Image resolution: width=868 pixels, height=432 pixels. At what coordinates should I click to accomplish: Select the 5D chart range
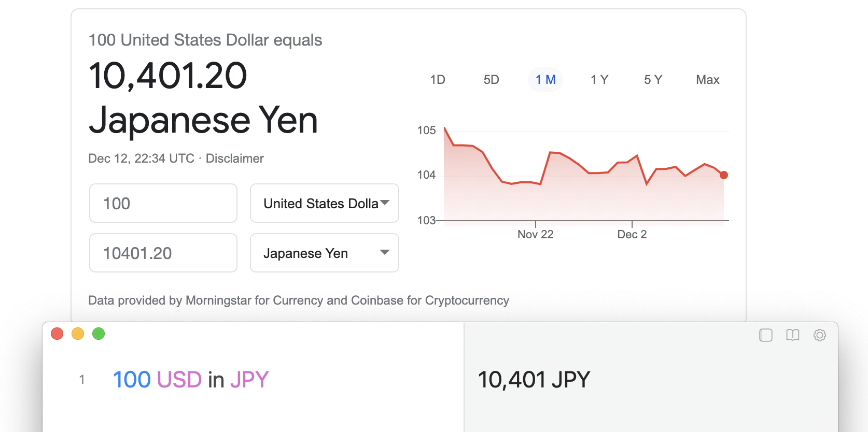coord(491,80)
